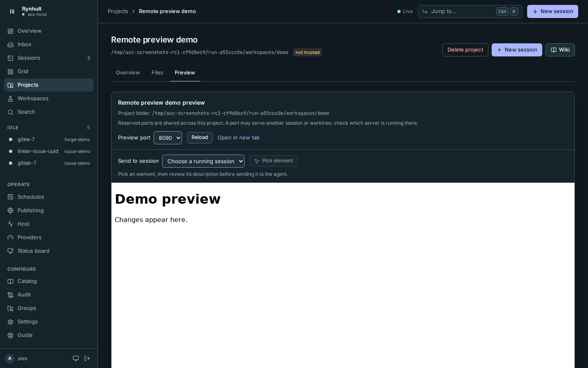The width and height of the screenshot is (588, 368).
Task: Reload the preview
Action: pyautogui.click(x=200, y=138)
